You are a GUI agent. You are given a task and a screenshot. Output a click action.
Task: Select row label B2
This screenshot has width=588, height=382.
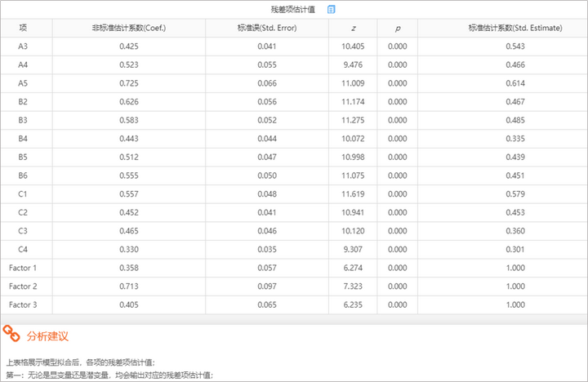click(x=23, y=101)
